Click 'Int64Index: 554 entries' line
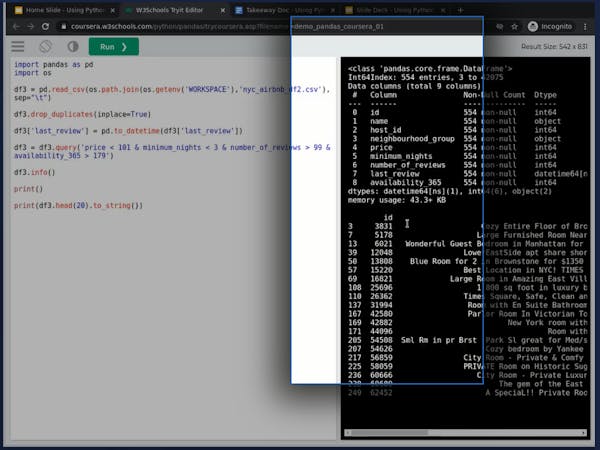Viewport: 600px width, 450px height. click(x=426, y=77)
